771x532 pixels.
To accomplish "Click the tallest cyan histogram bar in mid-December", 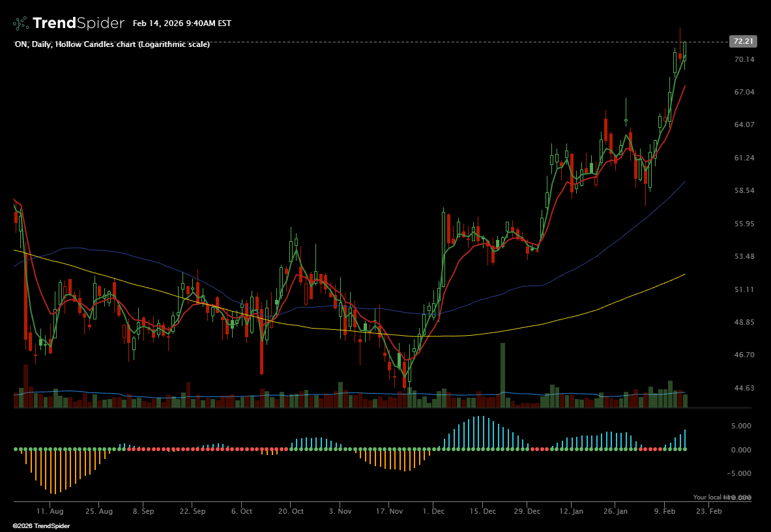I will [482, 433].
